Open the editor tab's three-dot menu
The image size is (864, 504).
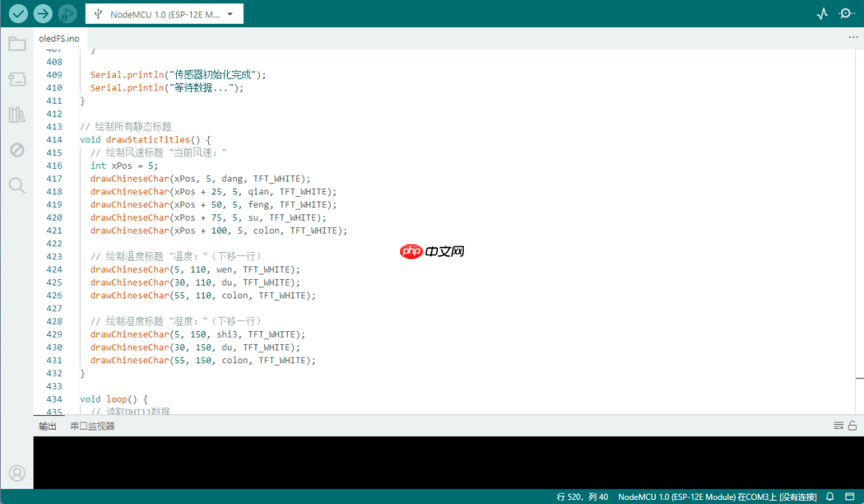pyautogui.click(x=853, y=38)
